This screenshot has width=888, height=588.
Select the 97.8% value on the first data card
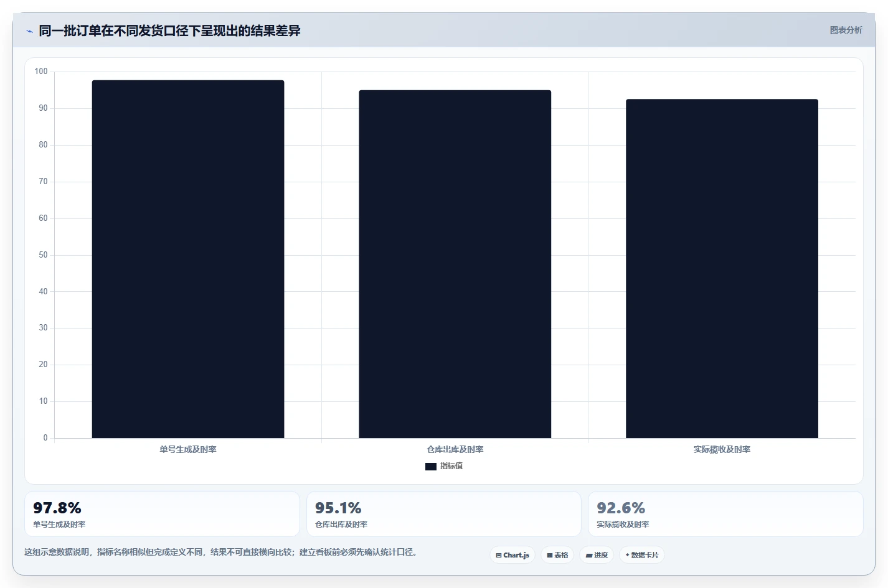57,508
